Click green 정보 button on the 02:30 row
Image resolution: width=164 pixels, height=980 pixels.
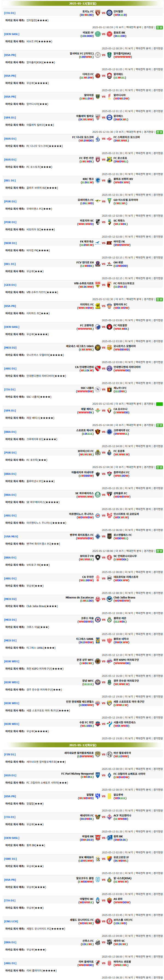pos(159,299)
